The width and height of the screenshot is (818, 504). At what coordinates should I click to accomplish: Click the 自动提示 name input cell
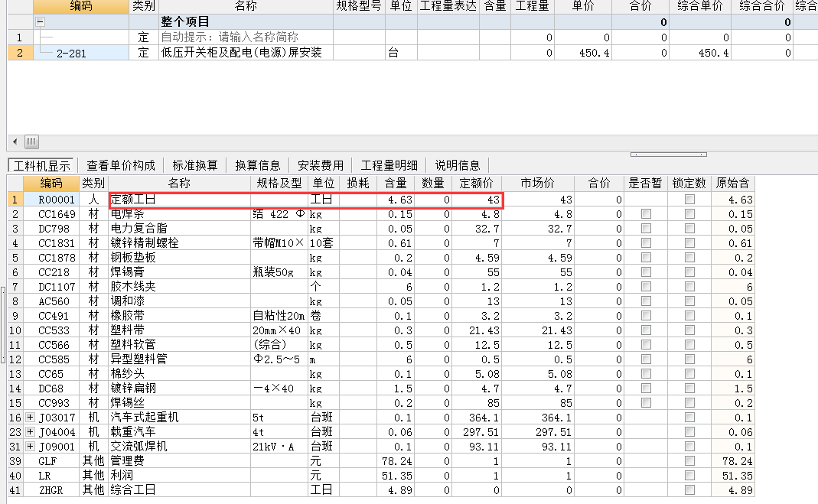pos(246,37)
